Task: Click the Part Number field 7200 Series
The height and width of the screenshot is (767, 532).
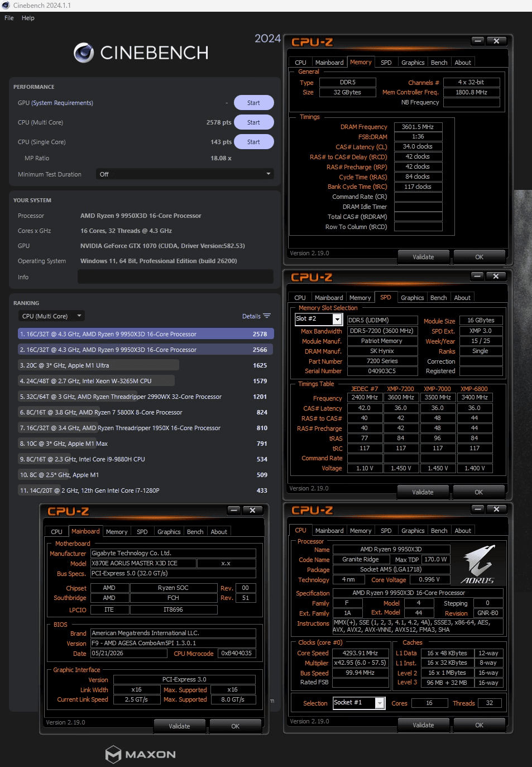Action: 382,361
